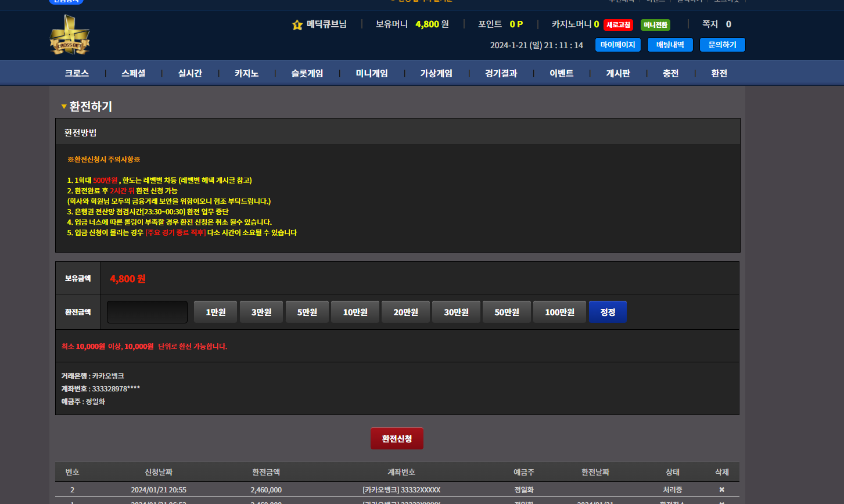
Task: Click the 환전금액 amount input field
Action: tap(147, 312)
